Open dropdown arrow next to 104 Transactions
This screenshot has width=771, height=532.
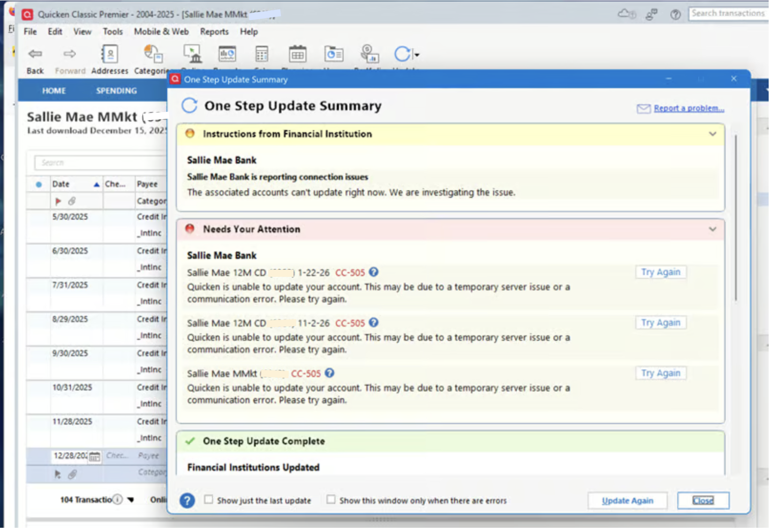pos(131,500)
